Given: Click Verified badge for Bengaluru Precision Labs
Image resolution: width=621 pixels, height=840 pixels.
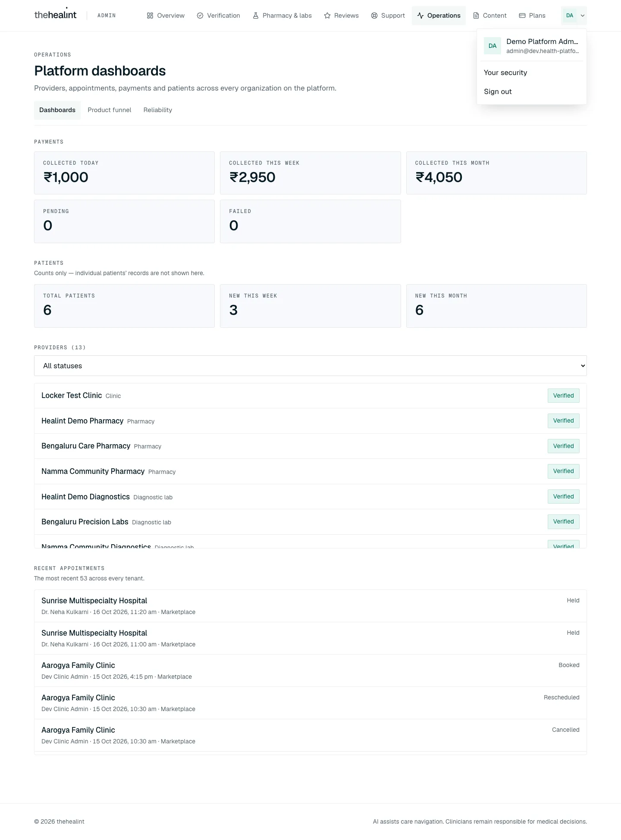Looking at the screenshot, I should click(563, 521).
